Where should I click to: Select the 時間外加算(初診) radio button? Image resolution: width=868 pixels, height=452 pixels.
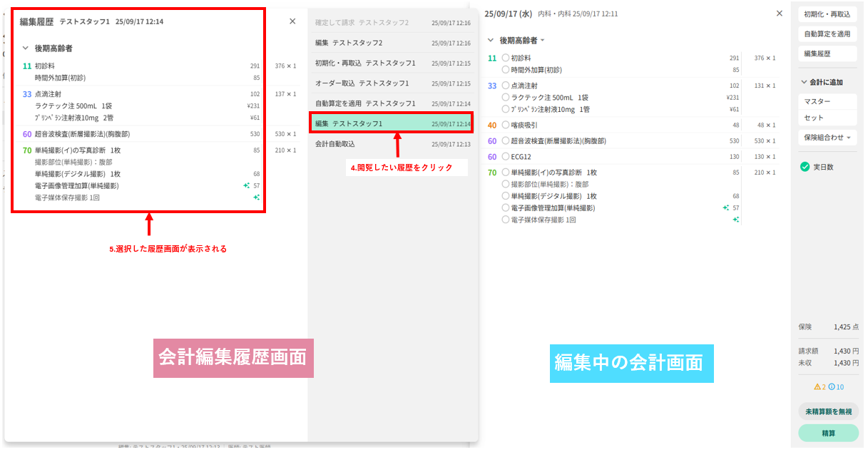click(506, 70)
